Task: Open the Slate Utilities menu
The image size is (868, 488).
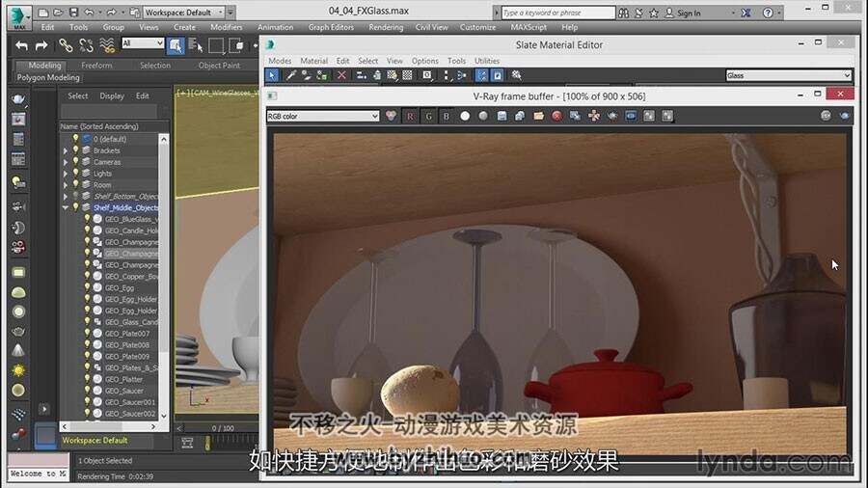Action: (x=487, y=61)
